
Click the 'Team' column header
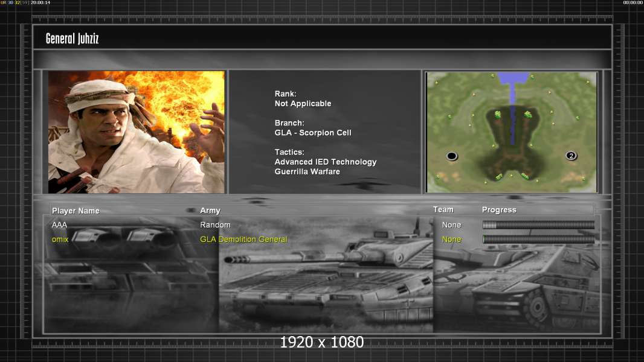[443, 209]
